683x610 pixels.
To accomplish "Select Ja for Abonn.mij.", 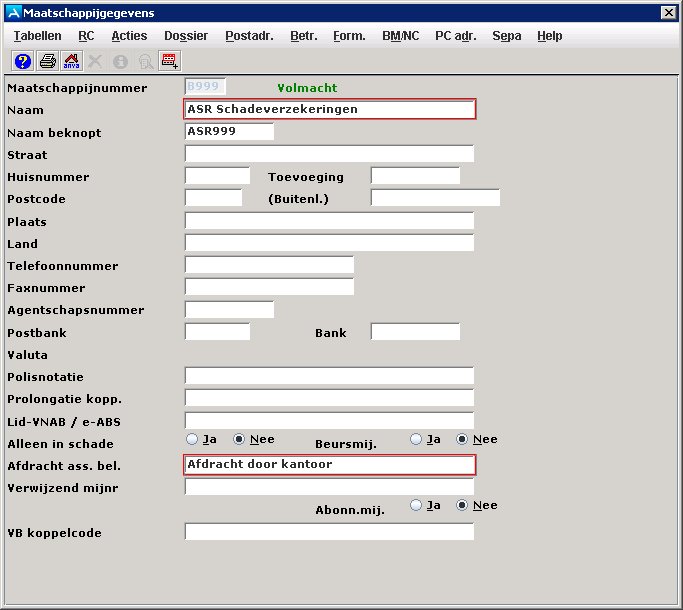I will 416,505.
